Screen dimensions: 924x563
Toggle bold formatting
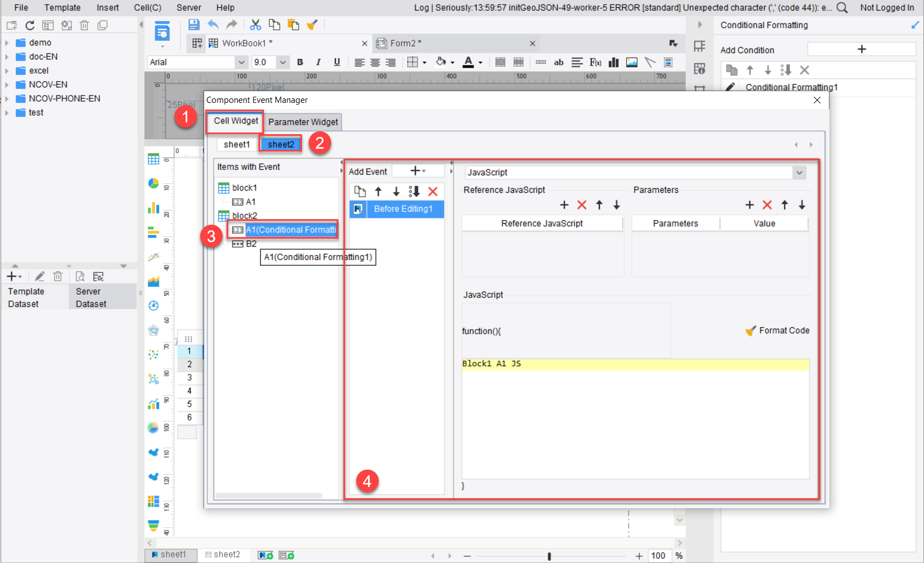coord(300,62)
